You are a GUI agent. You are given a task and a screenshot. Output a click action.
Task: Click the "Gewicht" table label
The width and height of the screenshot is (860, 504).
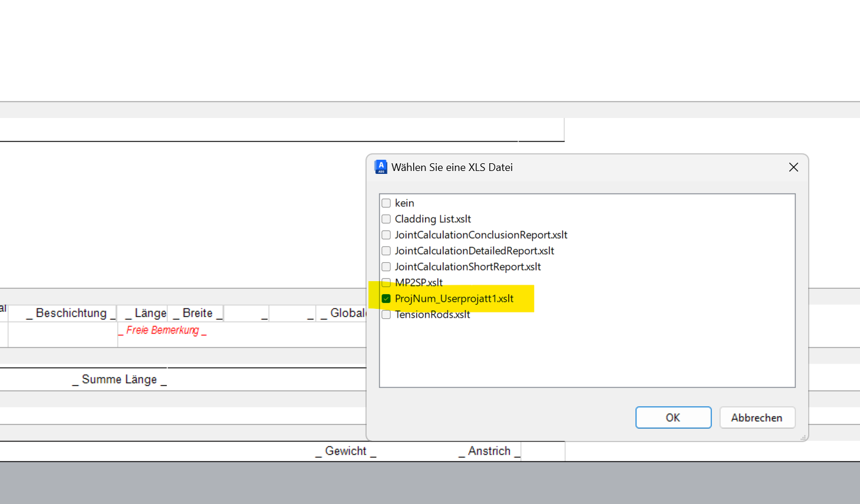point(347,451)
